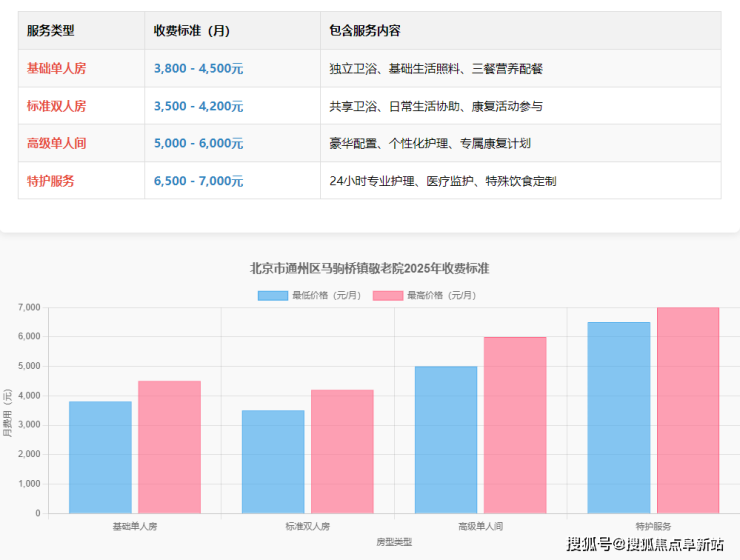Click the blue bar for 高级单人间
This screenshot has width=740, height=560.
coord(446,439)
